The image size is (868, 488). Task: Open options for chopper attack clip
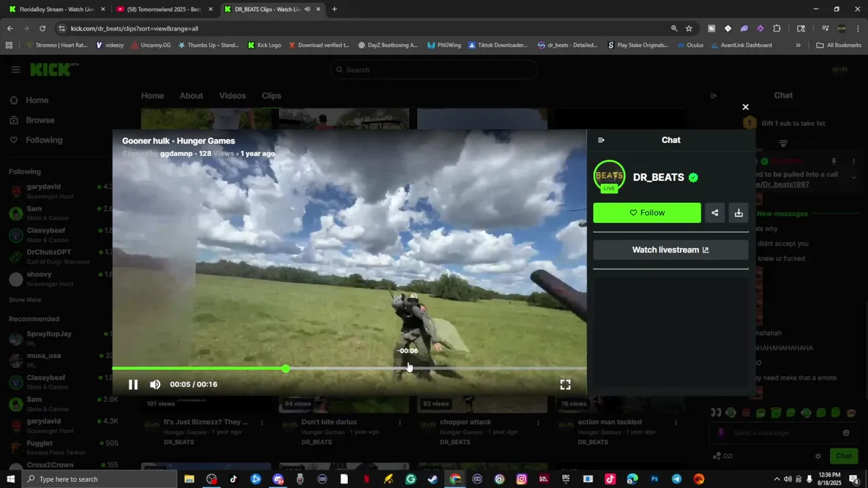tap(538, 422)
